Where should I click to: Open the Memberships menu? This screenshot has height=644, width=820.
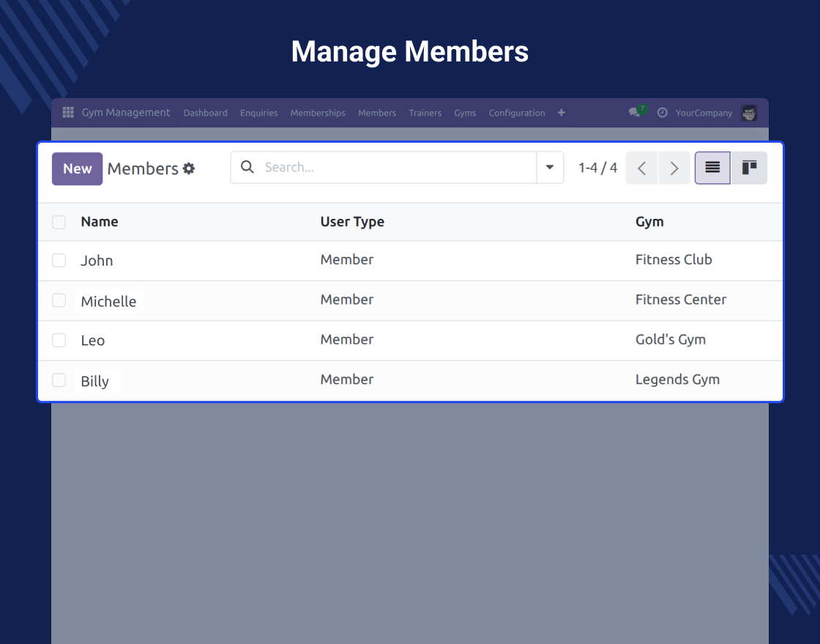(318, 113)
